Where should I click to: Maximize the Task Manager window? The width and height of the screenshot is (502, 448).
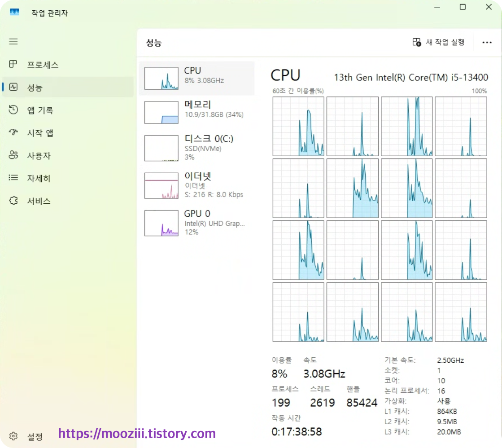point(463,7)
